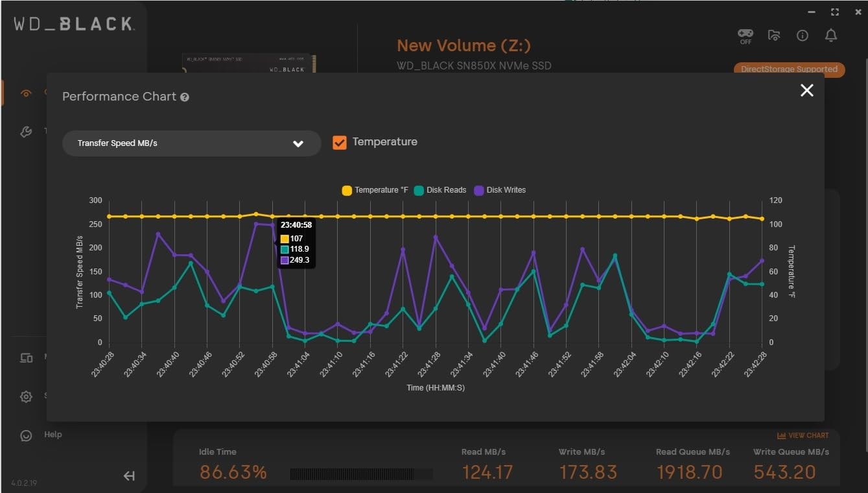The width and height of the screenshot is (868, 493).
Task: Click the WD_BLACK logo
Action: click(x=74, y=25)
